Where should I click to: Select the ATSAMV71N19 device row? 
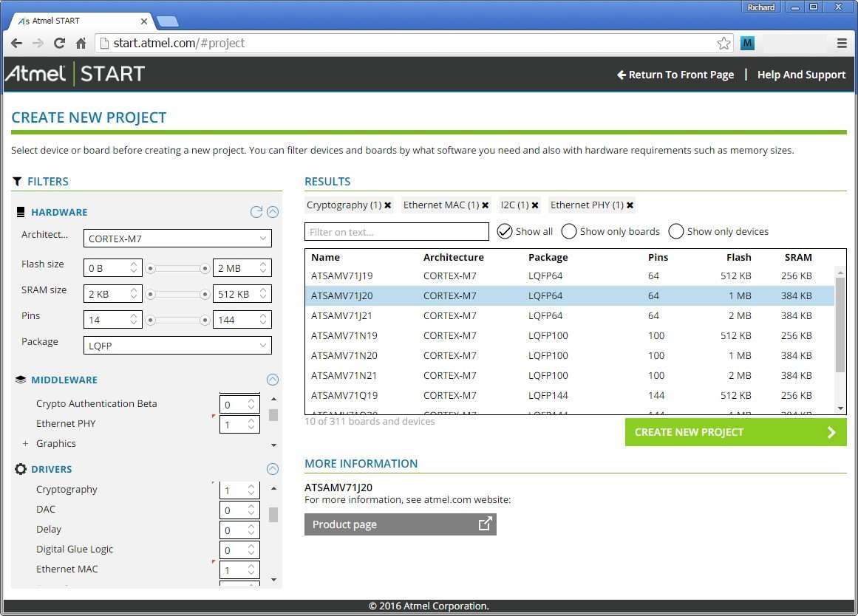pos(569,336)
